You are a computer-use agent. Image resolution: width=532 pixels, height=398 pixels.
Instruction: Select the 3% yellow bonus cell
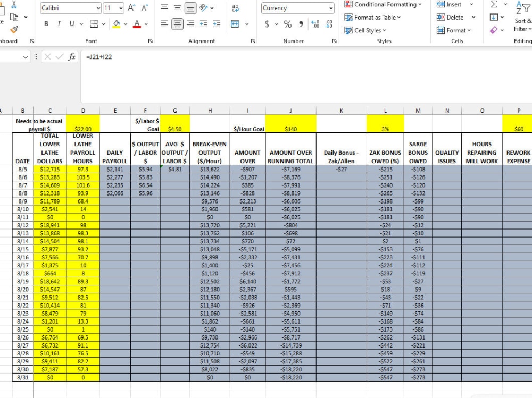pyautogui.click(x=385, y=124)
